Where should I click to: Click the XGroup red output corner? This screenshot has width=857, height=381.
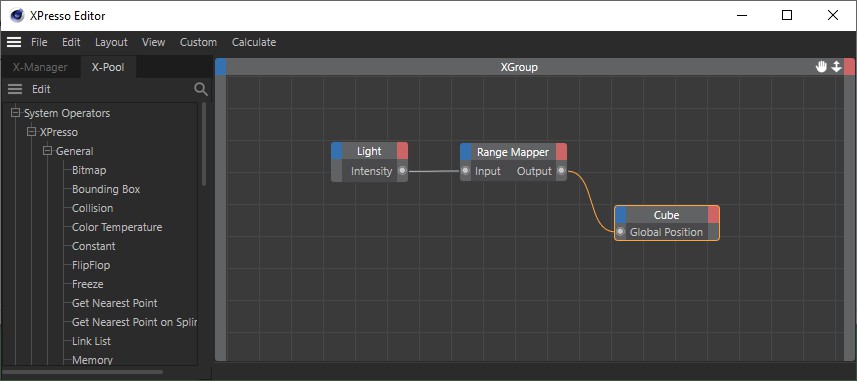pos(849,67)
